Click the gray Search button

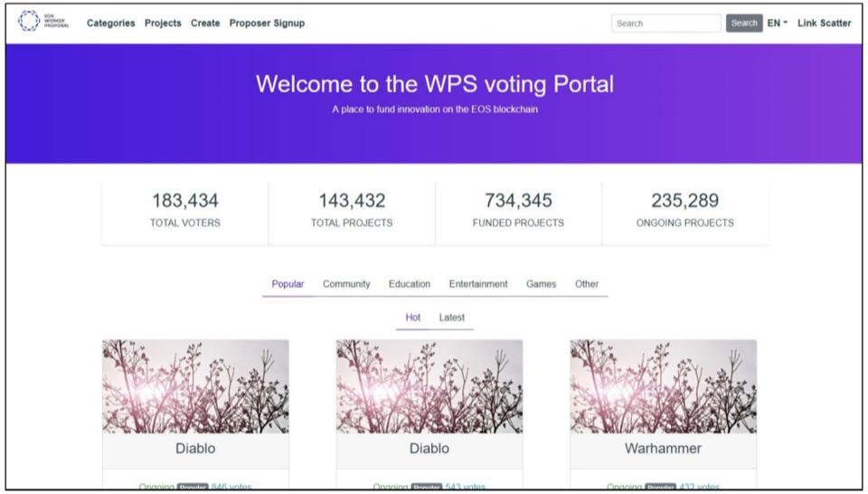pos(744,24)
